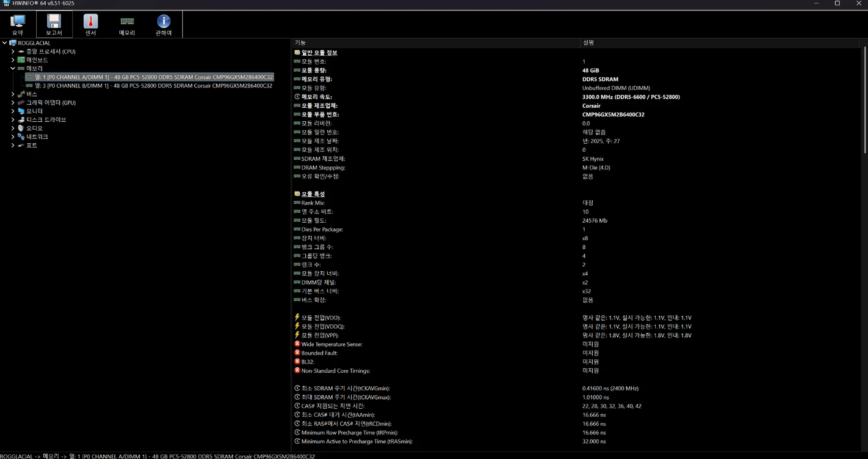Open the 관하여 blue info icon
The height and width of the screenshot is (459, 868).
pyautogui.click(x=163, y=24)
